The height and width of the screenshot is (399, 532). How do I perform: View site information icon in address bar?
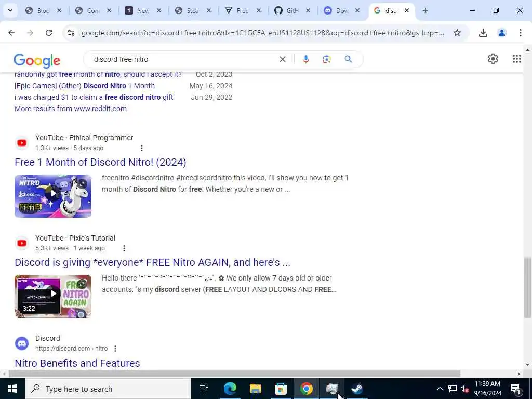coord(71,33)
